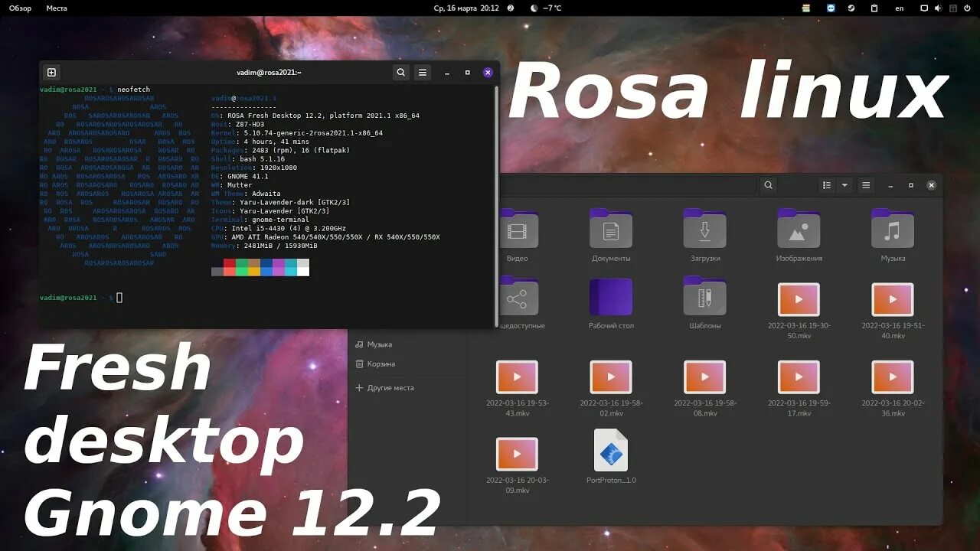Open the terminal search icon
This screenshot has width=980, height=551.
pos(400,73)
